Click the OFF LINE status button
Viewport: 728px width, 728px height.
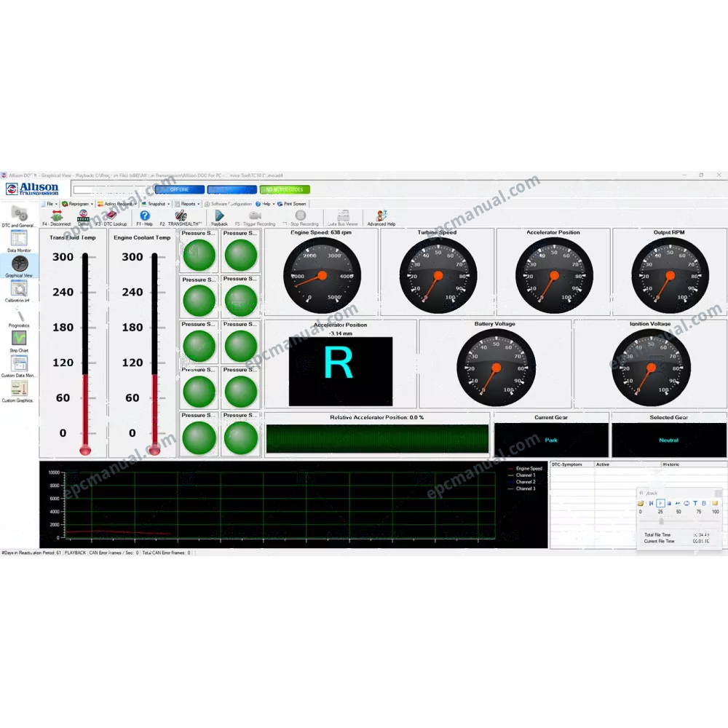tap(179, 189)
